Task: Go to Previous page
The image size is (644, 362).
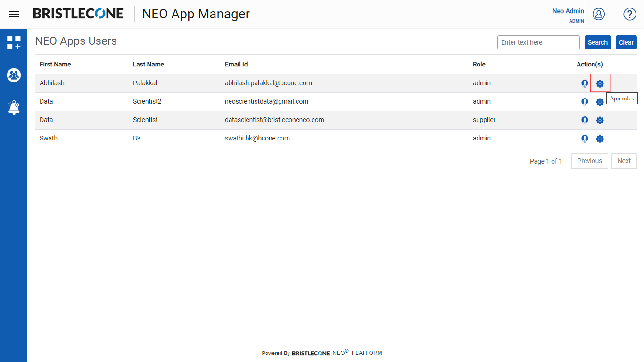Action: tap(590, 161)
